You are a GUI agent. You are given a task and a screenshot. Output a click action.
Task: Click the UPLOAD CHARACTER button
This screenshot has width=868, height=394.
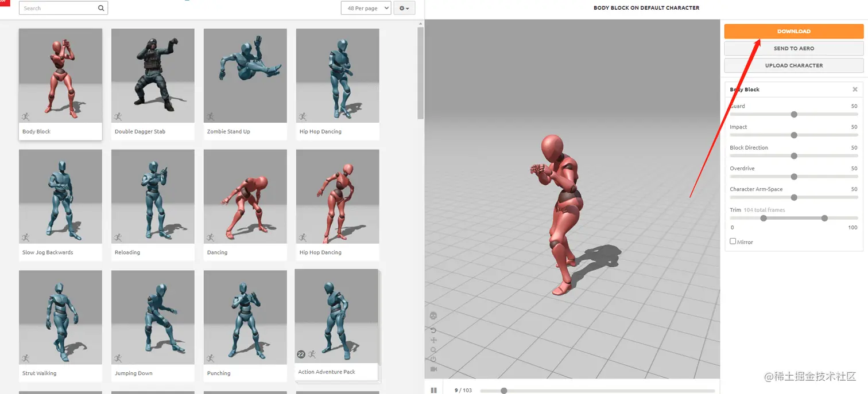(x=793, y=65)
